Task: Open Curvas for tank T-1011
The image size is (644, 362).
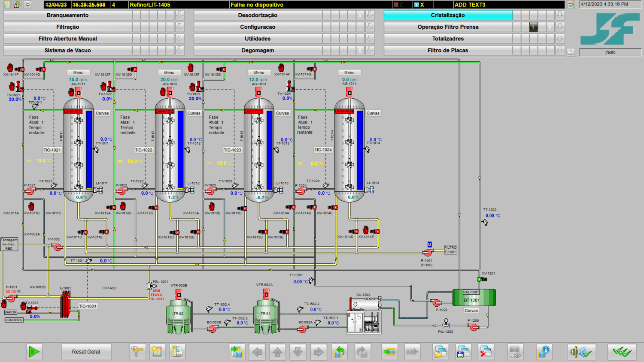Action: [102, 113]
